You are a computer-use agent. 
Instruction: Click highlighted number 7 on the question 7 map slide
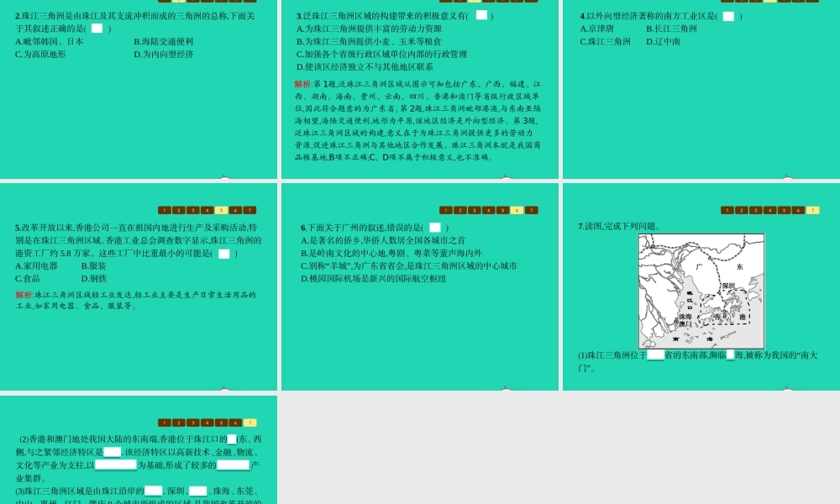812,211
